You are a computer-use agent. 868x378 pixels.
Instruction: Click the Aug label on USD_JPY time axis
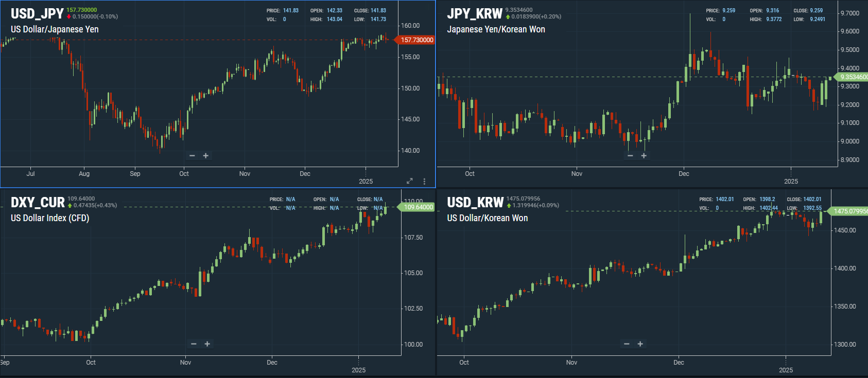click(84, 173)
